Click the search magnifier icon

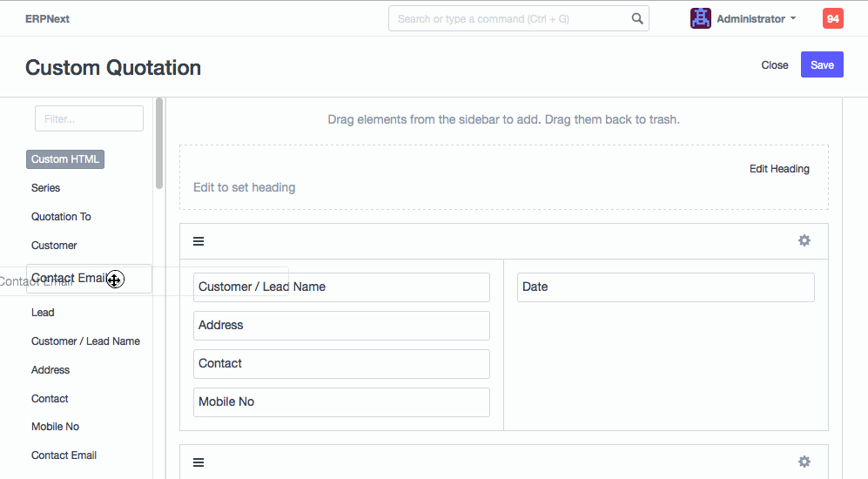point(637,18)
